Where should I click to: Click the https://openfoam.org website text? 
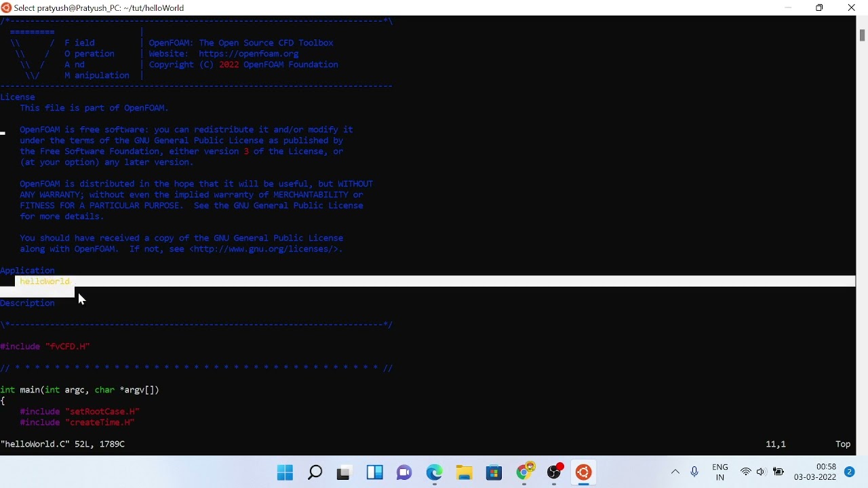248,54
